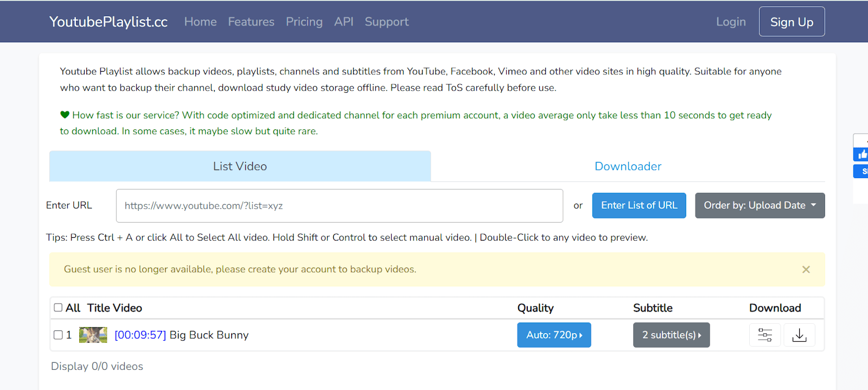Tick the checkbox for video 1
Viewport: 868px width, 390px height.
[58, 335]
